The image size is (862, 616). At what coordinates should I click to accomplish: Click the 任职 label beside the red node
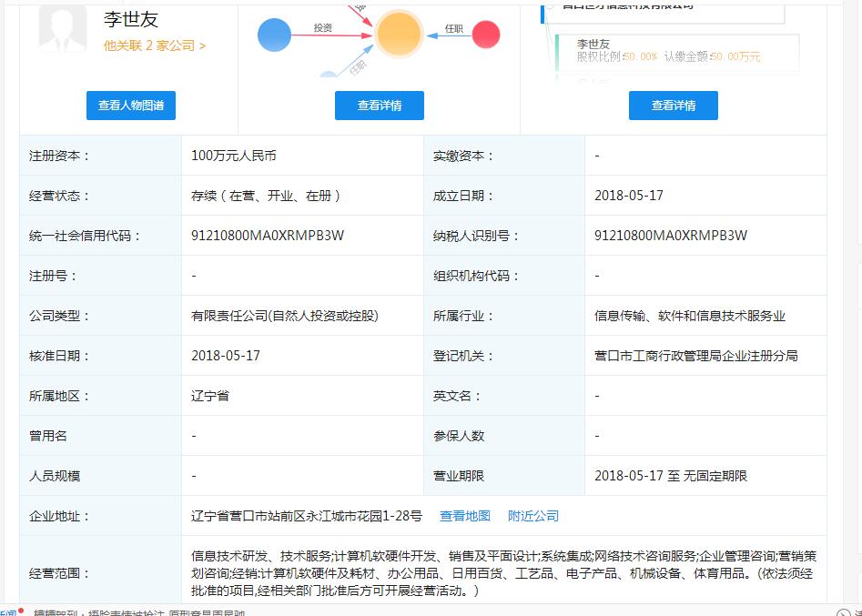[453, 29]
